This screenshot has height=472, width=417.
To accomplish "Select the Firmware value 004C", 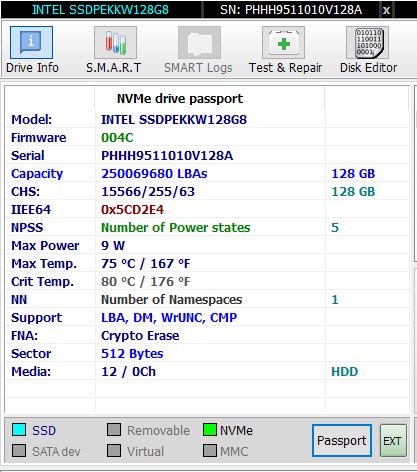I will [x=117, y=138].
